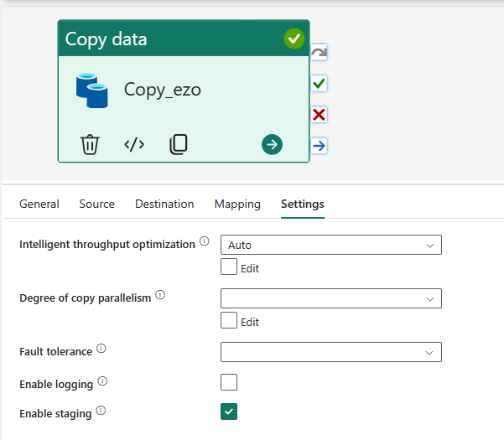The width and height of the screenshot is (504, 440).
Task: Click info icon next to Fault tolerance
Action: (101, 349)
